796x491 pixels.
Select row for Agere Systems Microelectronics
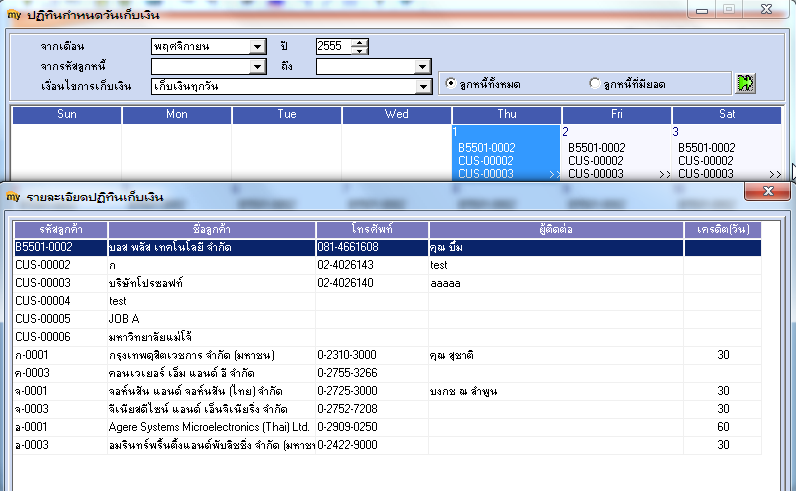point(388,427)
